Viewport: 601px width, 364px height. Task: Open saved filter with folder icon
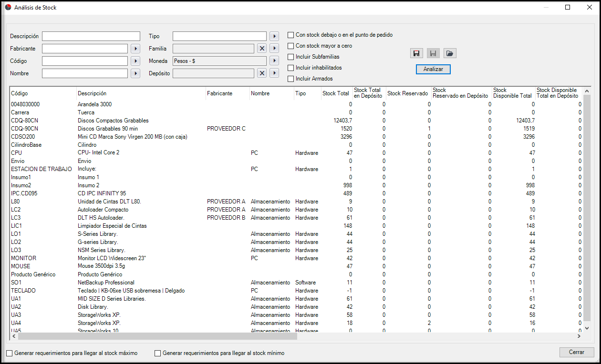click(x=450, y=53)
